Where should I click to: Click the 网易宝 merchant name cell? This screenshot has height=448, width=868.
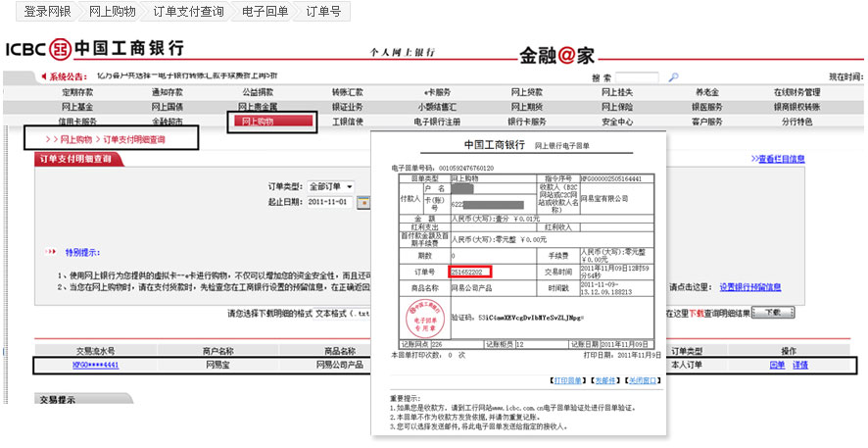218,366
